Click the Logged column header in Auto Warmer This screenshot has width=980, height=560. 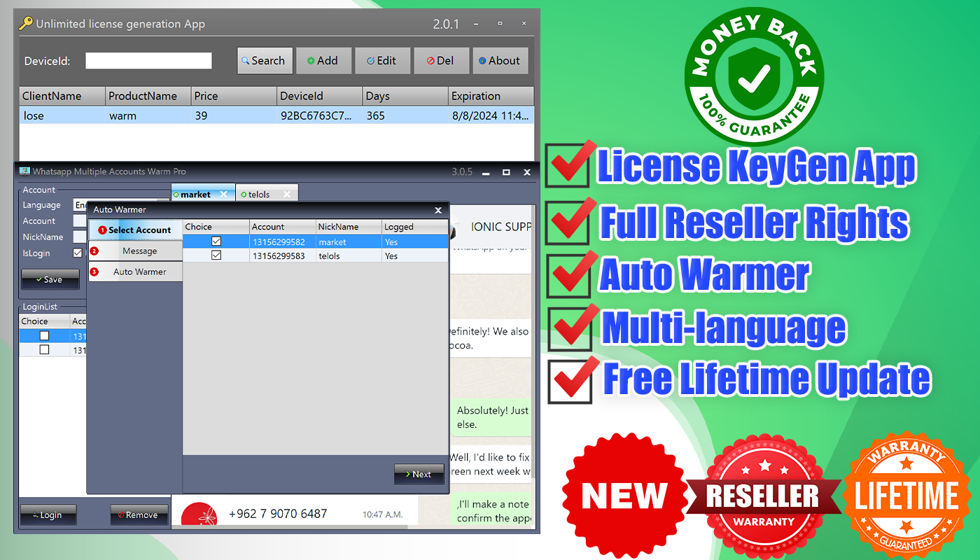coord(415,227)
